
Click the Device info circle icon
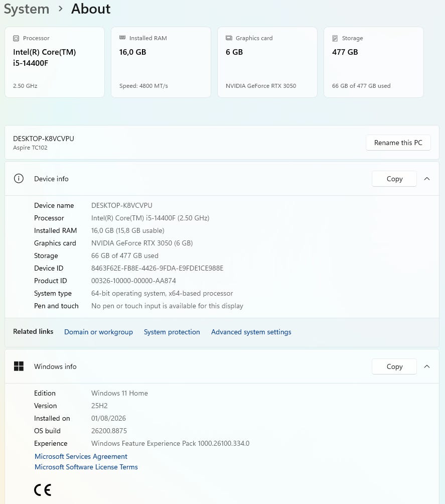(x=19, y=178)
